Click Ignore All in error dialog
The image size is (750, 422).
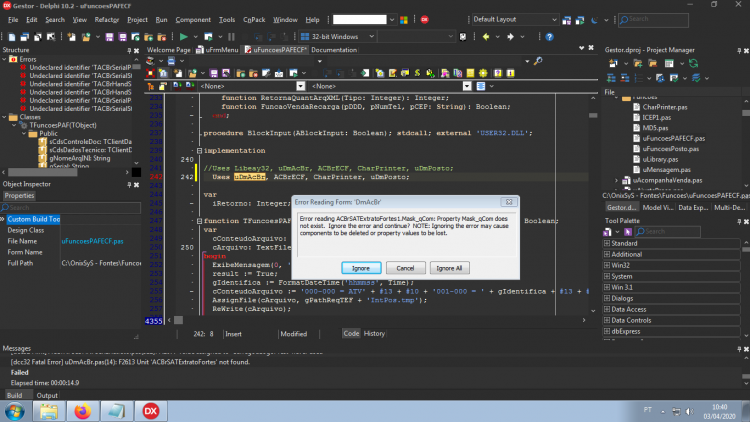449,268
